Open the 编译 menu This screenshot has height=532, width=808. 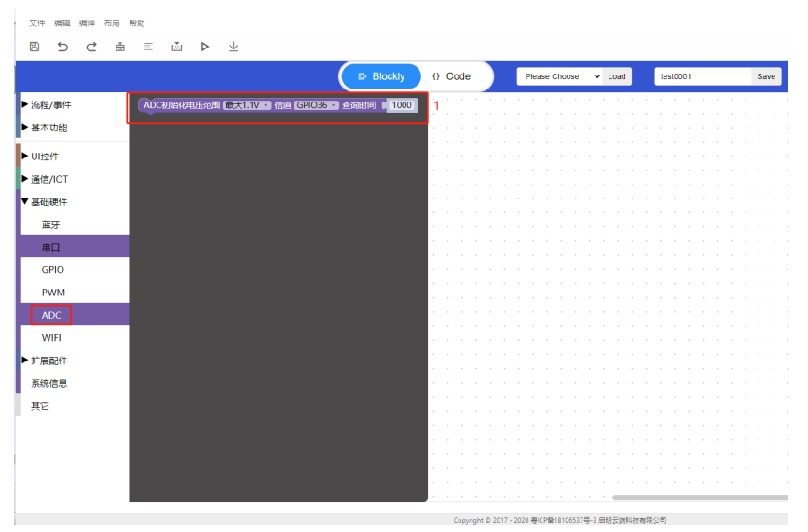87,23
